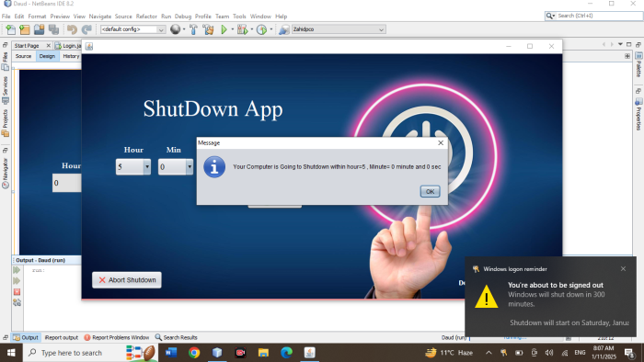Stop the run with the red square icon

[17, 292]
